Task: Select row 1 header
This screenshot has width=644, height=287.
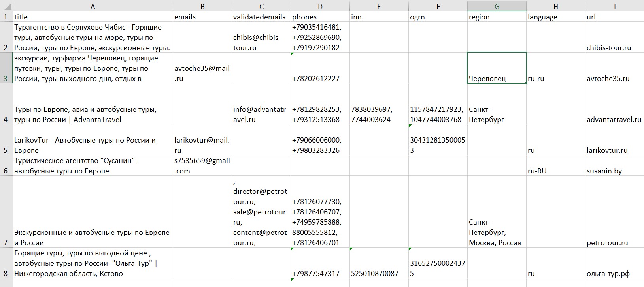Action: (6, 17)
